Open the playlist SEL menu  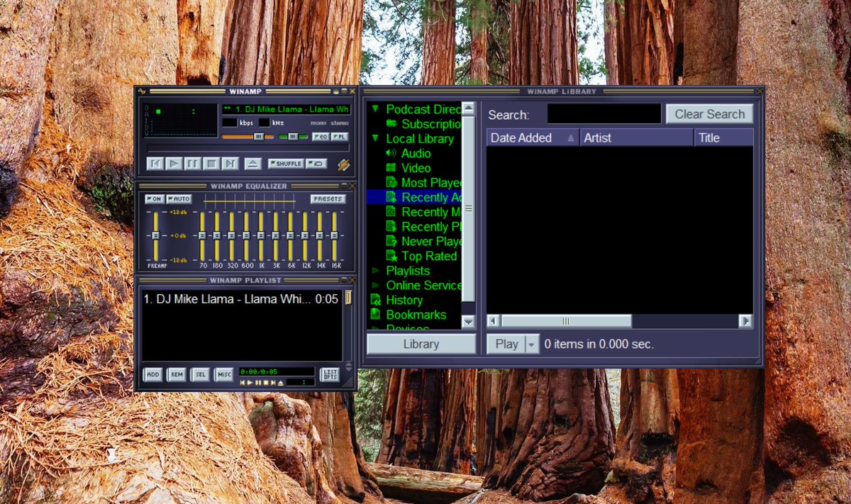[x=201, y=374]
